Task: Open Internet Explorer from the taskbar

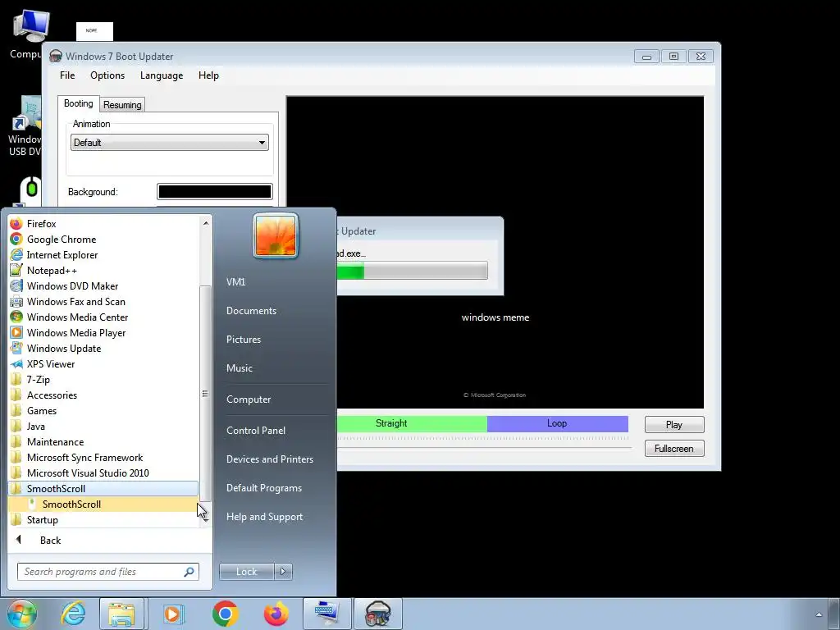Action: pyautogui.click(x=73, y=614)
